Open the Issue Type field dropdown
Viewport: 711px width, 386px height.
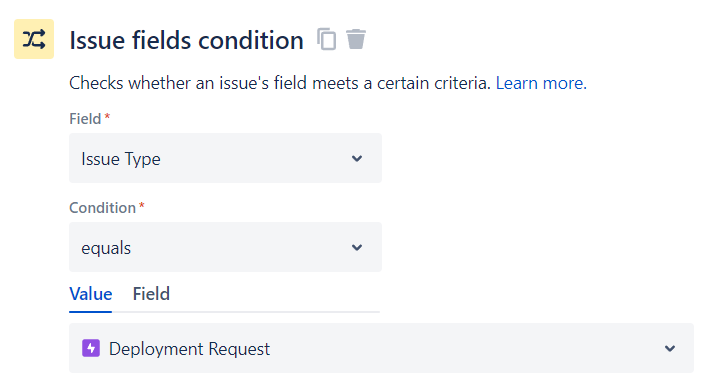coord(225,158)
